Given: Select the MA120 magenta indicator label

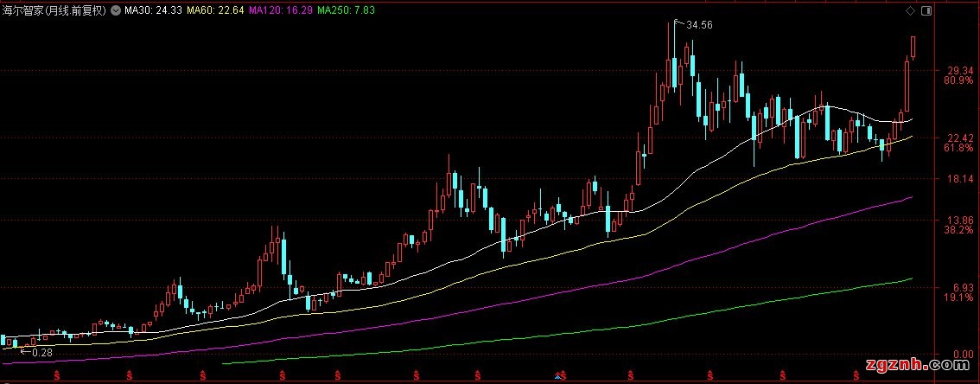Looking at the screenshot, I should pos(278,10).
